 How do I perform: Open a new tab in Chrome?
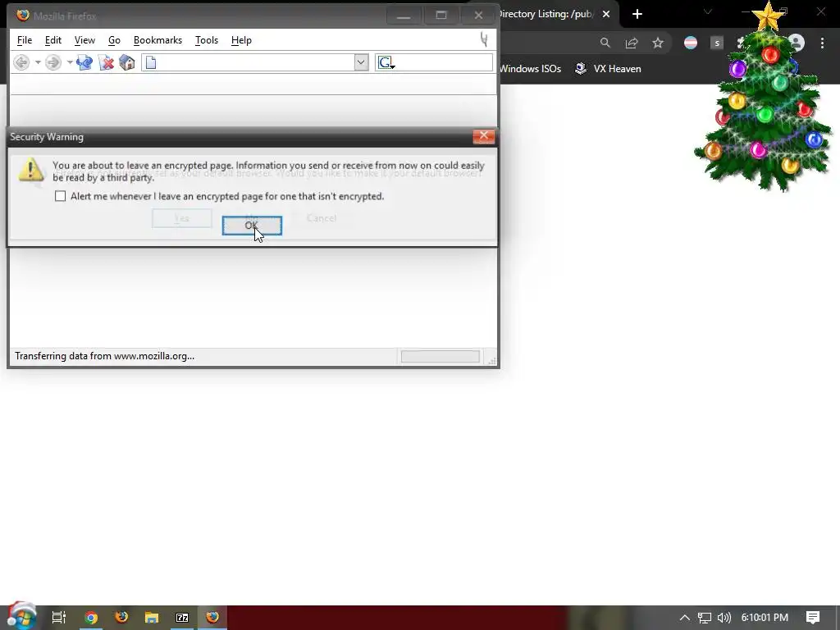click(x=637, y=15)
